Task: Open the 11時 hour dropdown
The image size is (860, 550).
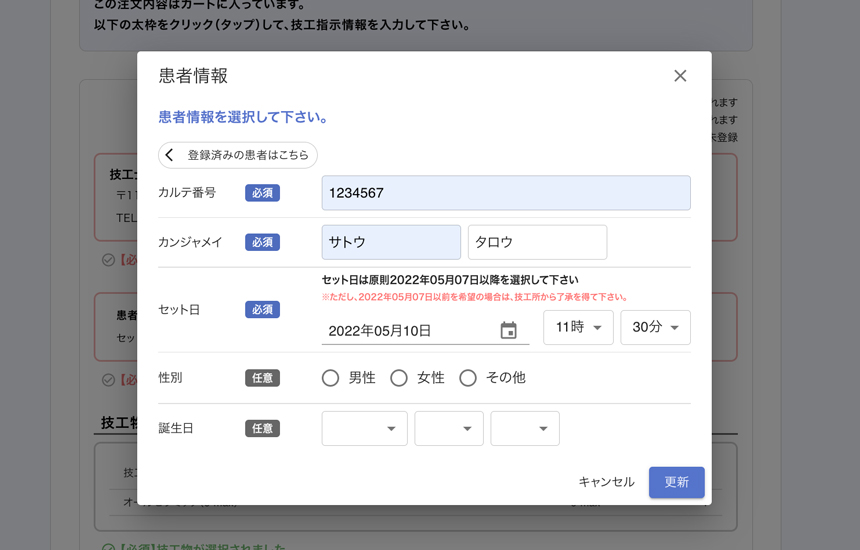Action: pyautogui.click(x=578, y=328)
